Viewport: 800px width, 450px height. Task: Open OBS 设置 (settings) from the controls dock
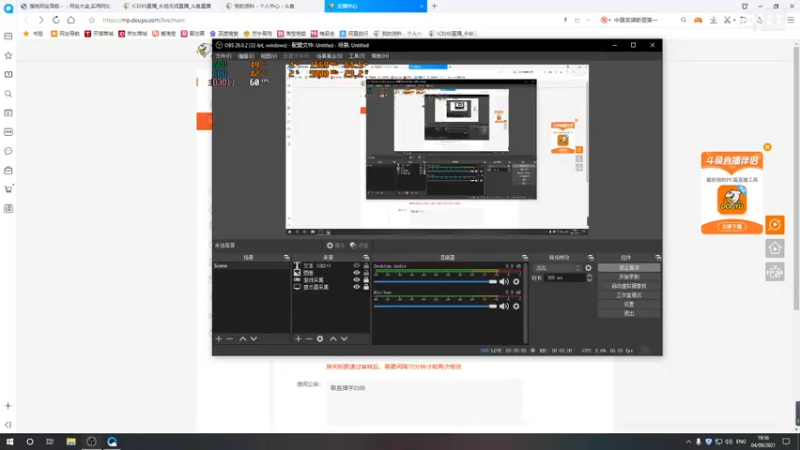[629, 305]
